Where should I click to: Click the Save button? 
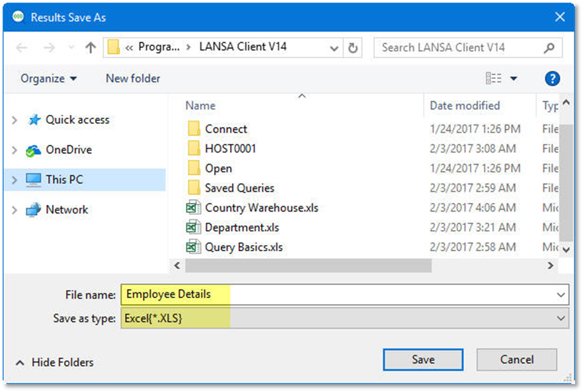click(x=423, y=360)
